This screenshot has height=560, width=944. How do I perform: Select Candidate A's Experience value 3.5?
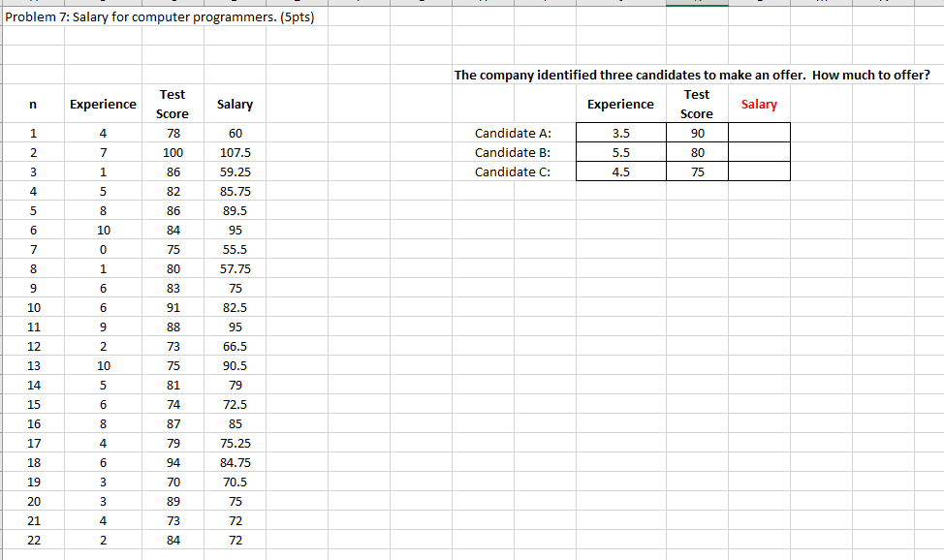pyautogui.click(x=620, y=133)
